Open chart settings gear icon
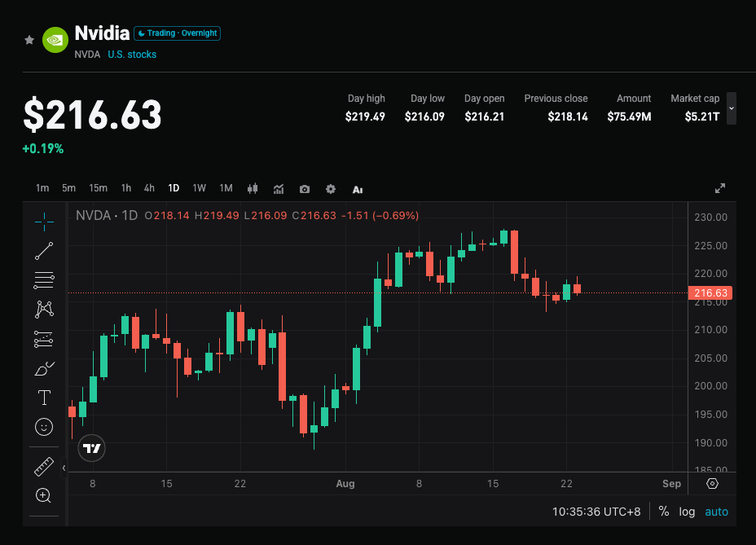The width and height of the screenshot is (756, 545). [330, 188]
